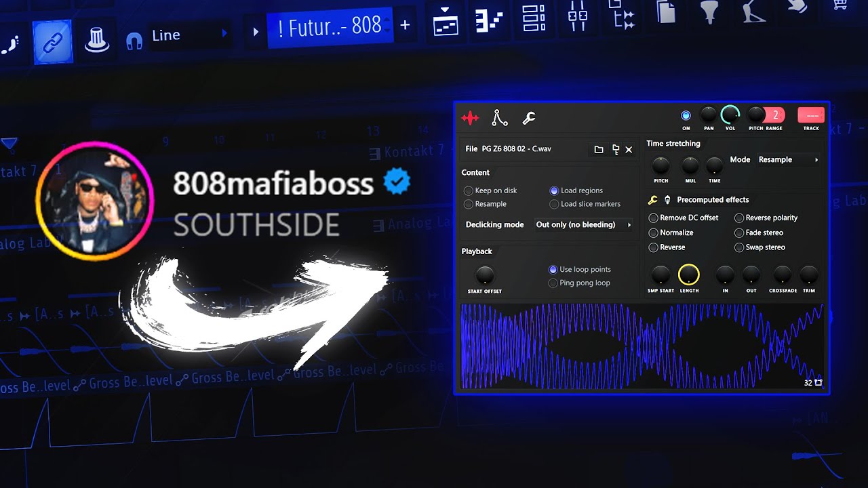868x488 pixels.
Task: Open the '! Futur..- 808' pattern selector
Action: pyautogui.click(x=330, y=28)
